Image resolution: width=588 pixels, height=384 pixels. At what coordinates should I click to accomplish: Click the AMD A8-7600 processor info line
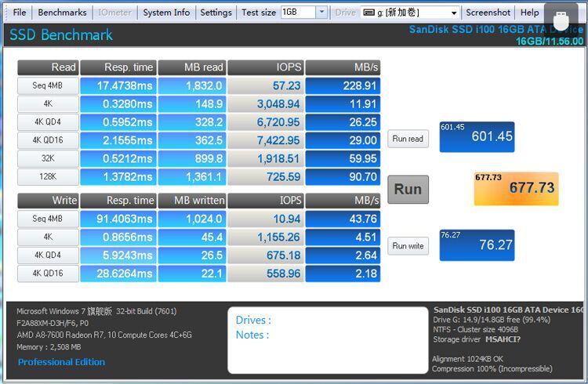tap(104, 335)
